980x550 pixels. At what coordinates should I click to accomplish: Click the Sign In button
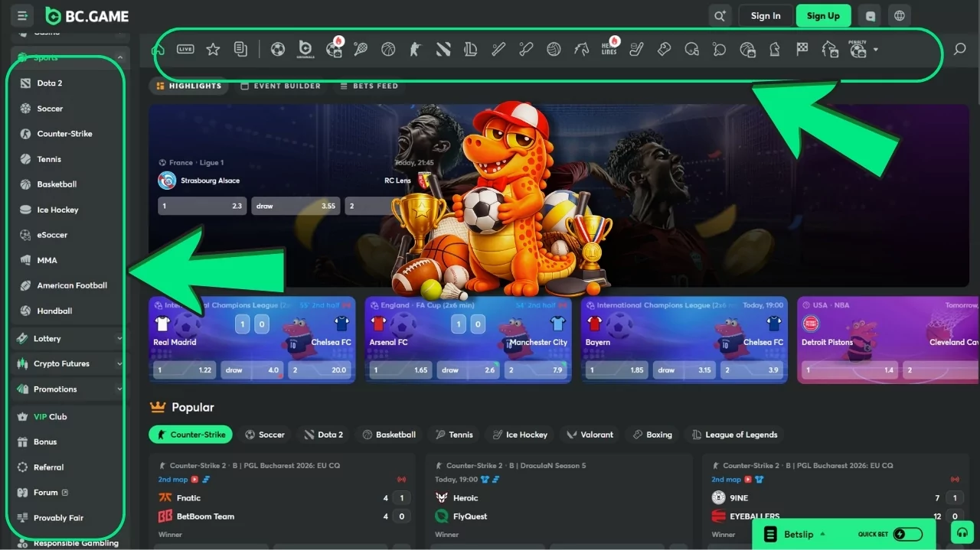tap(766, 16)
